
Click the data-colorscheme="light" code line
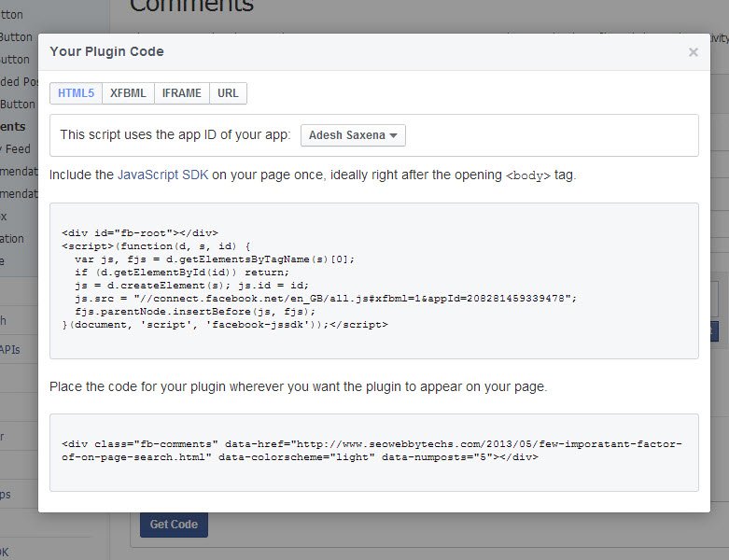click(x=300, y=457)
